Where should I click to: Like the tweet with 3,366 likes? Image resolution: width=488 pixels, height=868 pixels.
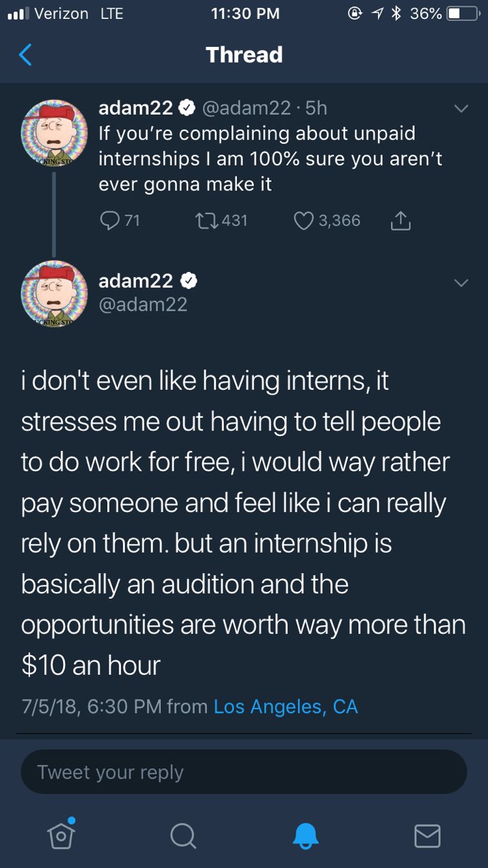pos(304,220)
